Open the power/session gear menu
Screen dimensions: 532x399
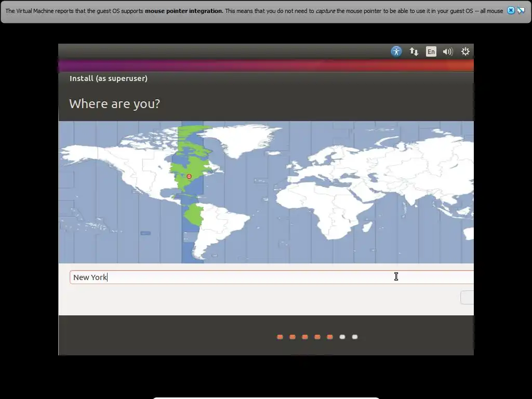point(465,51)
